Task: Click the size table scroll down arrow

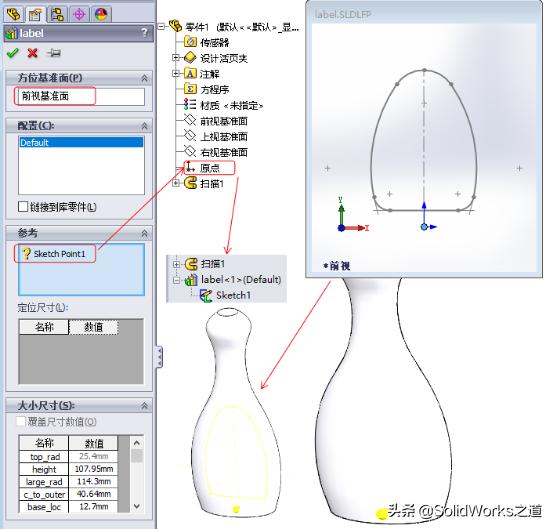Action: point(137,507)
